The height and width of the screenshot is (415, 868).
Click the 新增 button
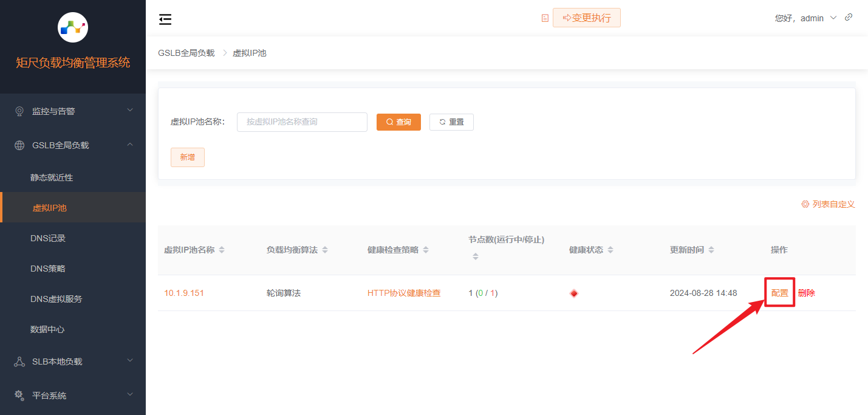(187, 157)
